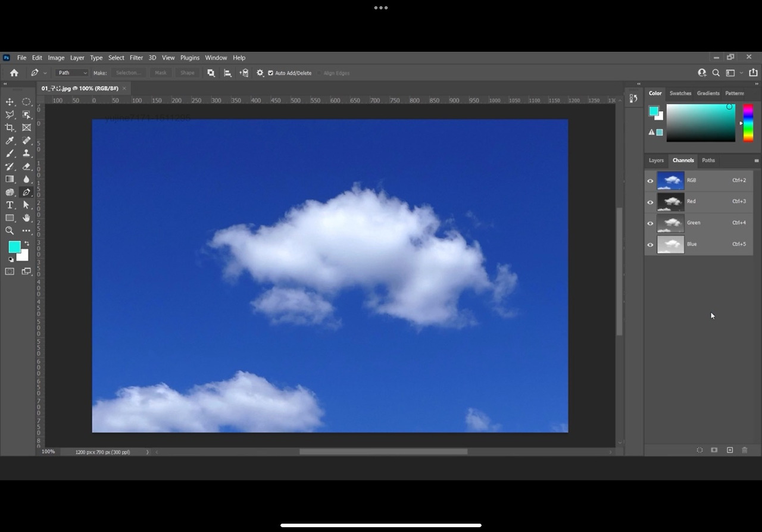Open the Edit Toolbar three-dots menu

coord(26,230)
